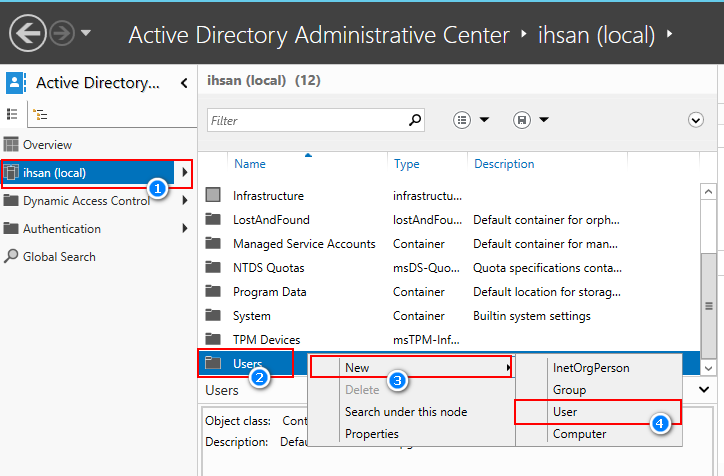Sort by the Name column header

tap(250, 164)
